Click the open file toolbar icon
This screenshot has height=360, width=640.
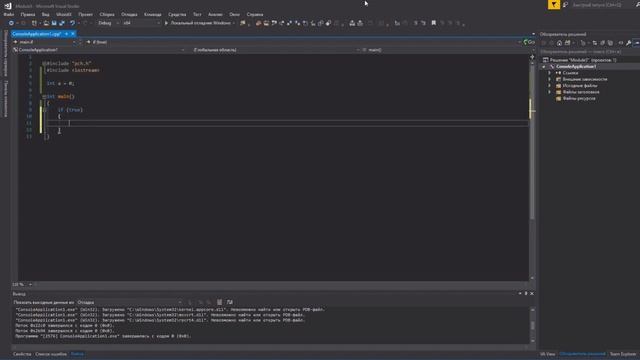point(46,23)
